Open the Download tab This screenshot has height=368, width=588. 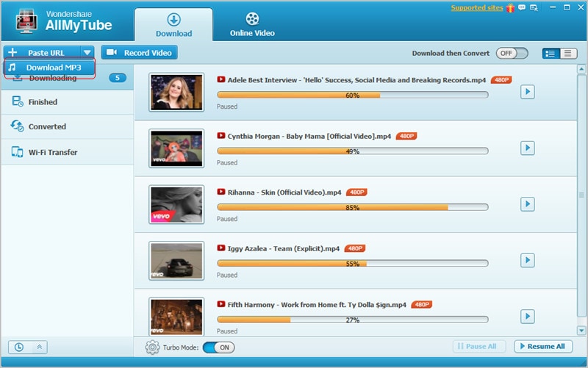[173, 26]
